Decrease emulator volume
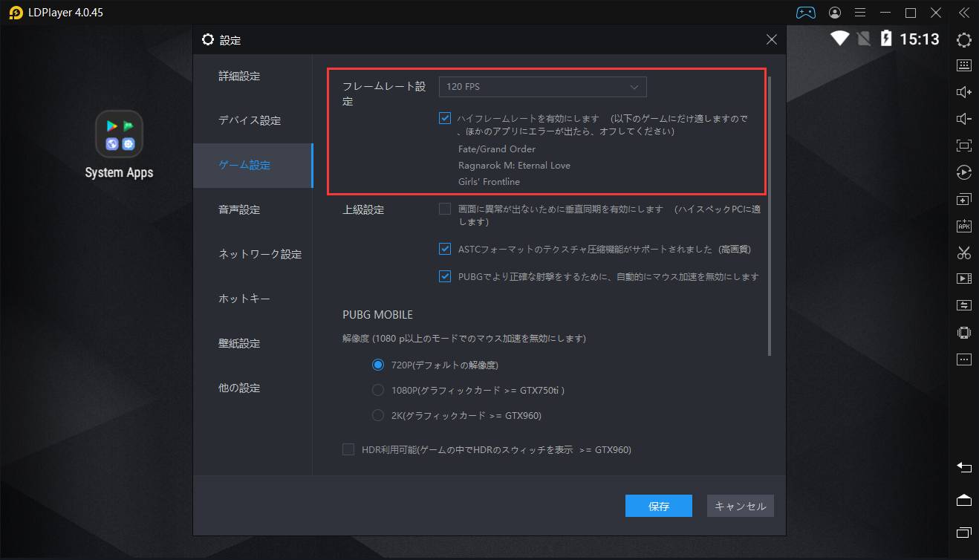This screenshot has width=979, height=560. click(x=963, y=118)
